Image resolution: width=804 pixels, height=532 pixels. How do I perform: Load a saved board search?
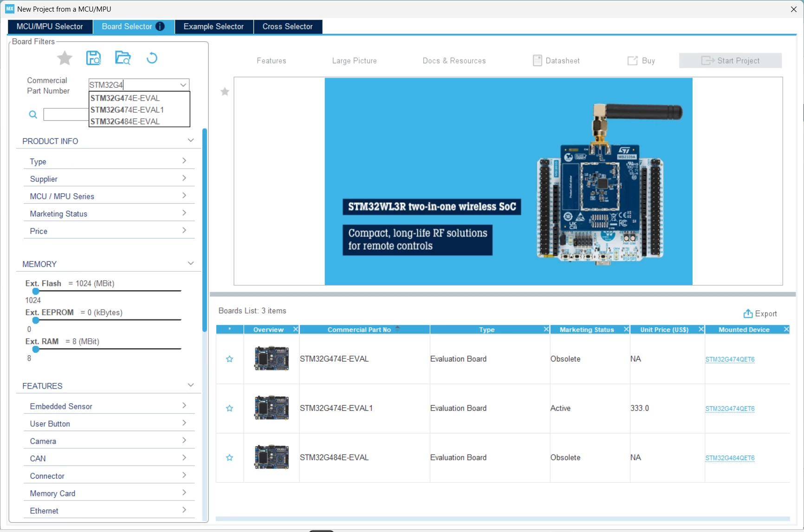123,58
